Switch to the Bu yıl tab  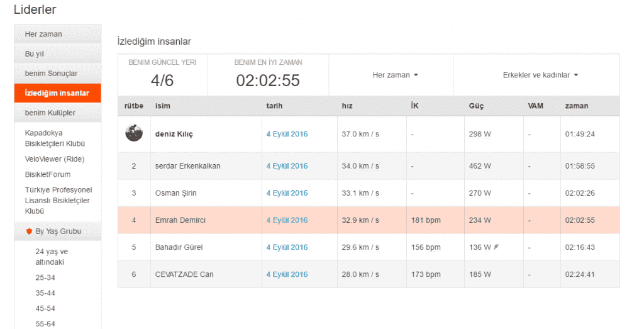click(x=57, y=54)
